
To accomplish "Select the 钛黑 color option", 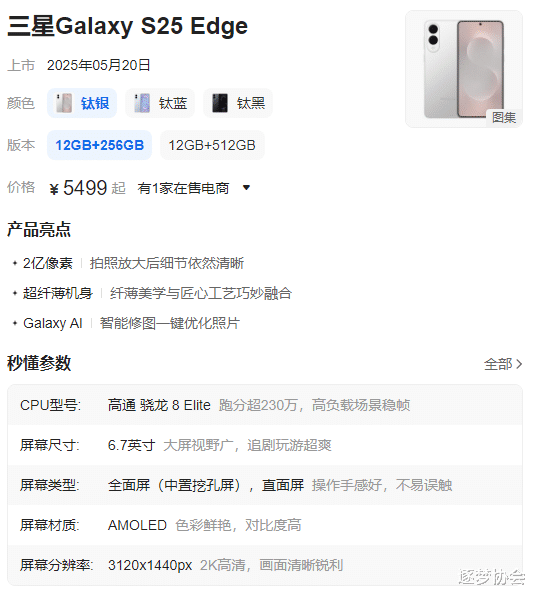I will point(238,103).
